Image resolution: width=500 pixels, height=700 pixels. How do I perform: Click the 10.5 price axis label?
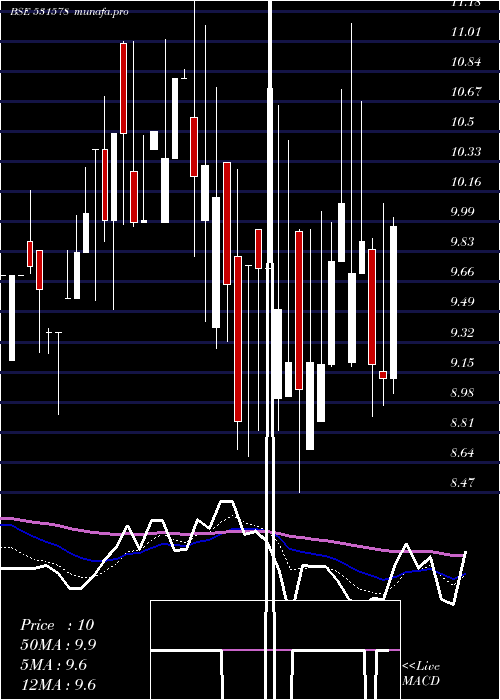tap(462, 122)
